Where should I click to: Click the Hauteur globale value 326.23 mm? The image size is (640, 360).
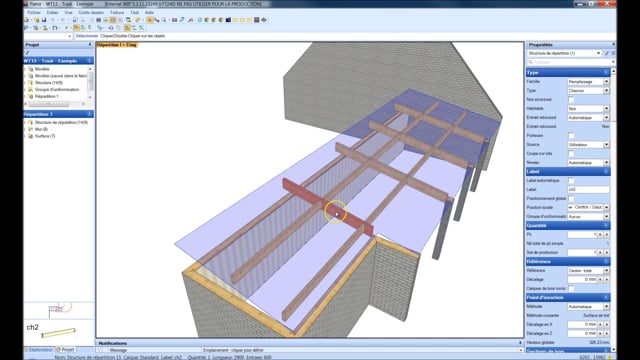pos(599,342)
